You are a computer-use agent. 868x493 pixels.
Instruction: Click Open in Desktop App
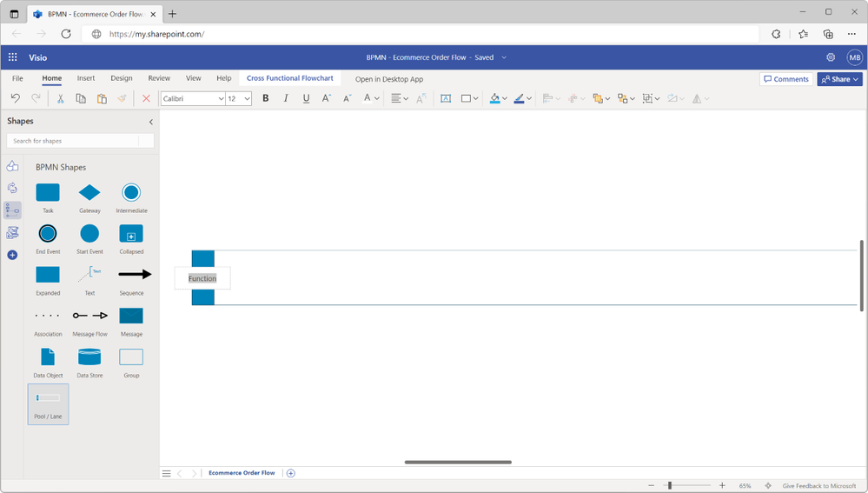tap(389, 79)
